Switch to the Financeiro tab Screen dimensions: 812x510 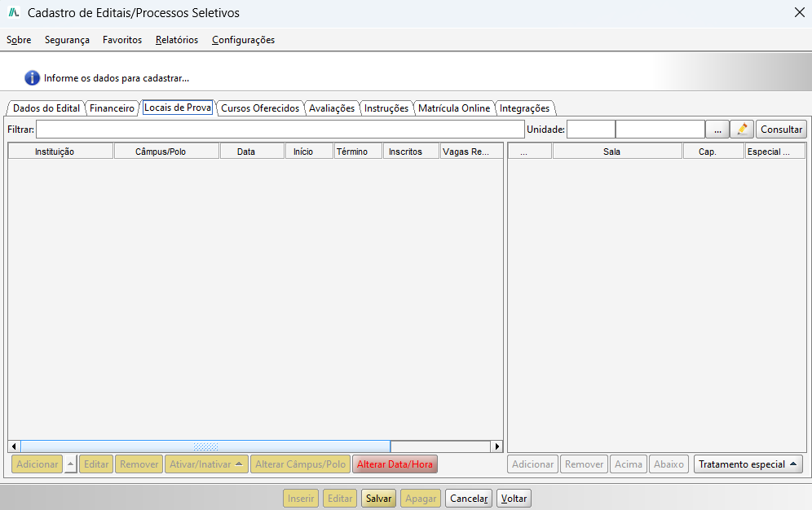click(x=112, y=108)
